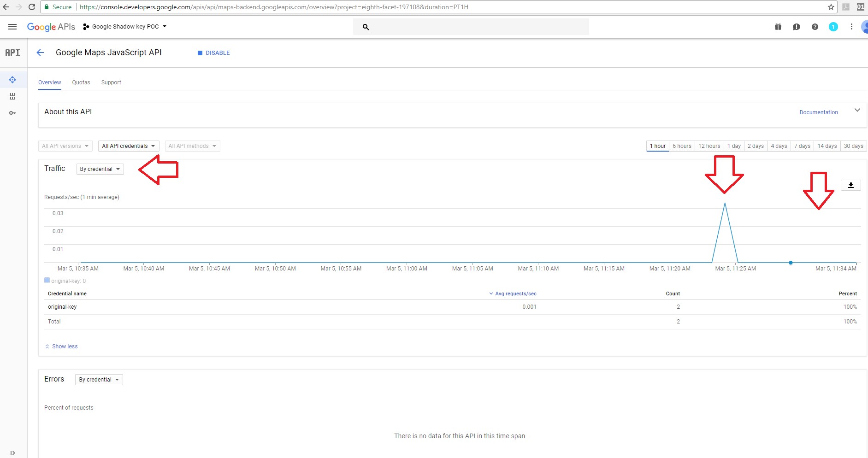
Task: Open the Documentation link
Action: point(819,112)
